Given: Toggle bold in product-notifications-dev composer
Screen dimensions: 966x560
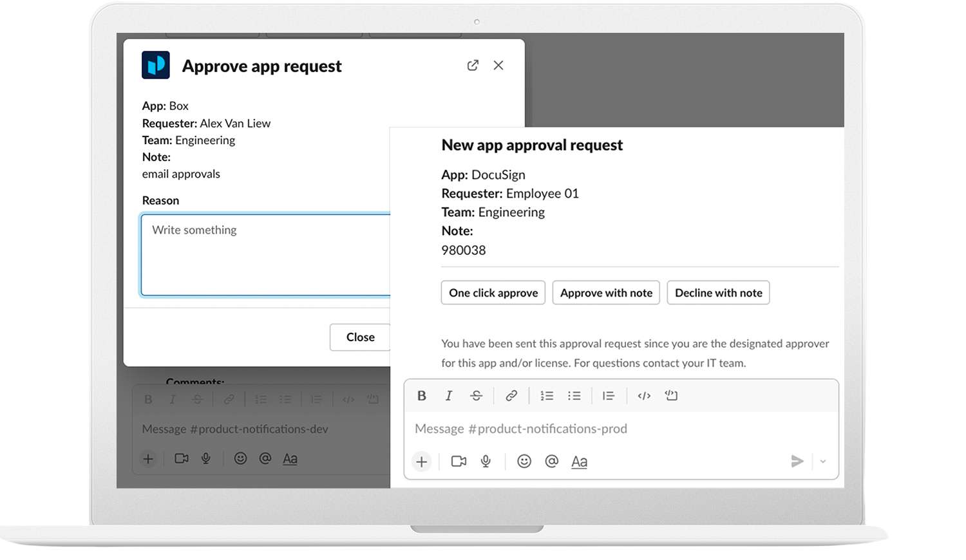Looking at the screenshot, I should (148, 400).
